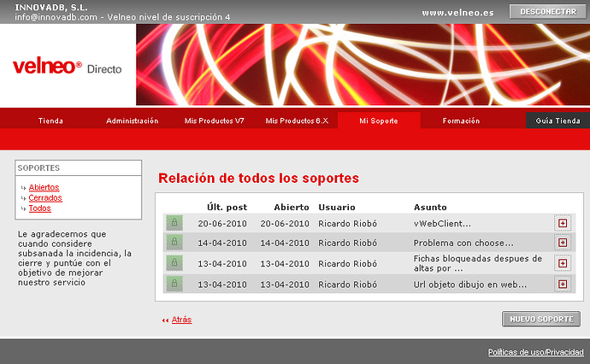Screen dimensions: 590x364
Task: Switch to Mis Productos V7 tab
Action: 214,120
